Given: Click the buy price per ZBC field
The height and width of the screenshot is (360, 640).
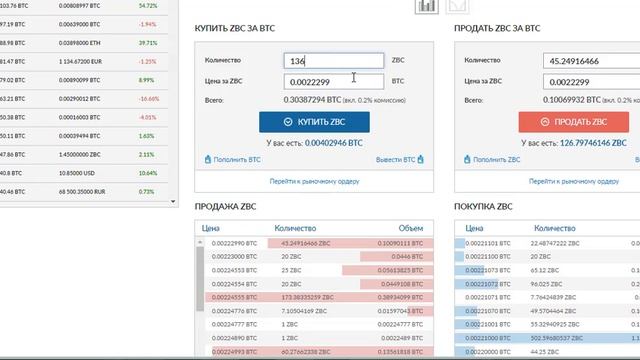Looking at the screenshot, I should tap(334, 82).
